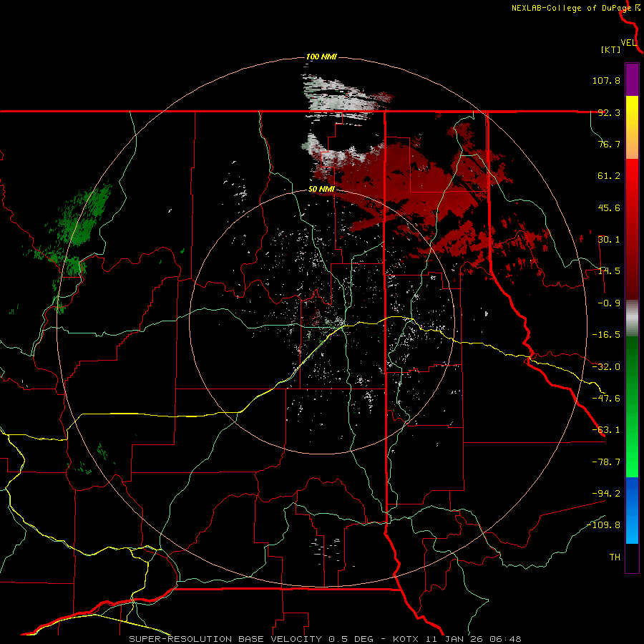Click the -94.2 legend value

(x=606, y=493)
